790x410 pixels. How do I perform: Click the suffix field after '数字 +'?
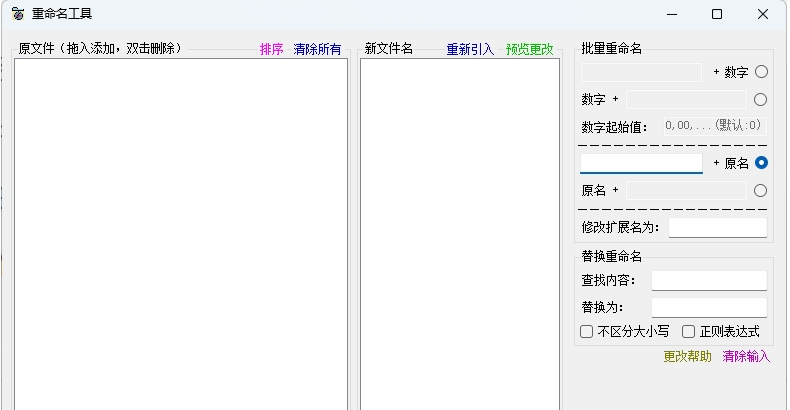(x=686, y=100)
